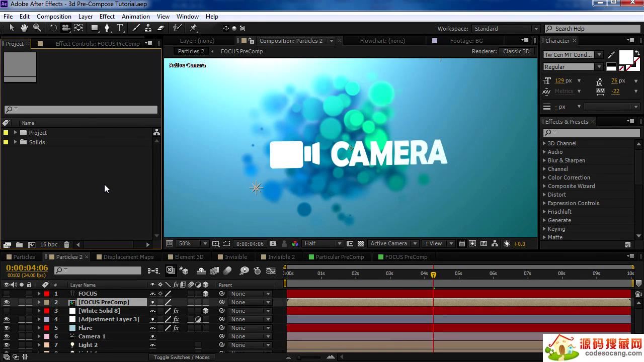Open the Half resolution dropdown
644x362 pixels.
coord(323,243)
